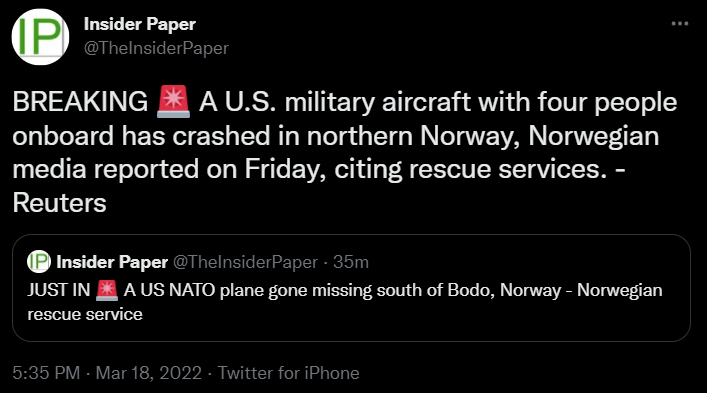Click the main tweet text about Norway crash
The width and height of the screenshot is (707, 393).
pos(345,152)
